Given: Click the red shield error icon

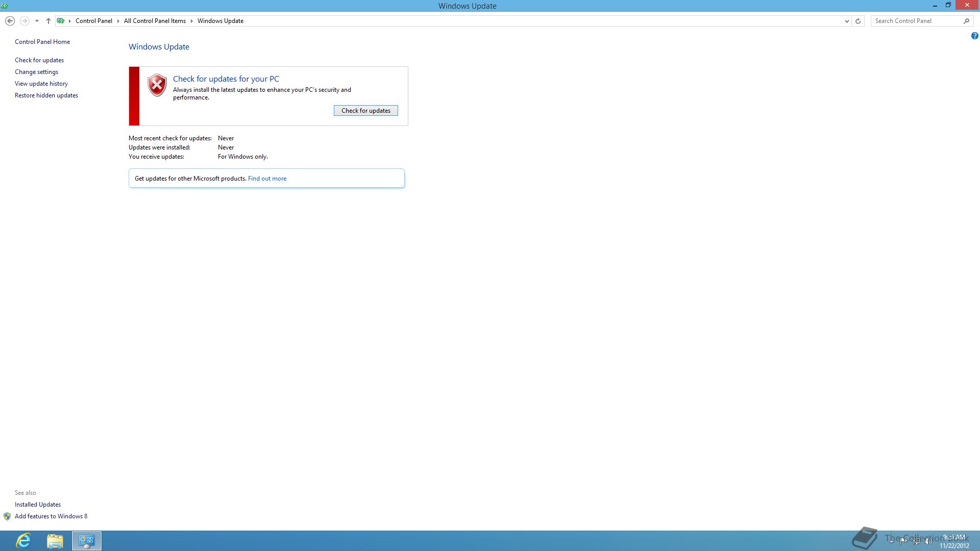Looking at the screenshot, I should 157,85.
